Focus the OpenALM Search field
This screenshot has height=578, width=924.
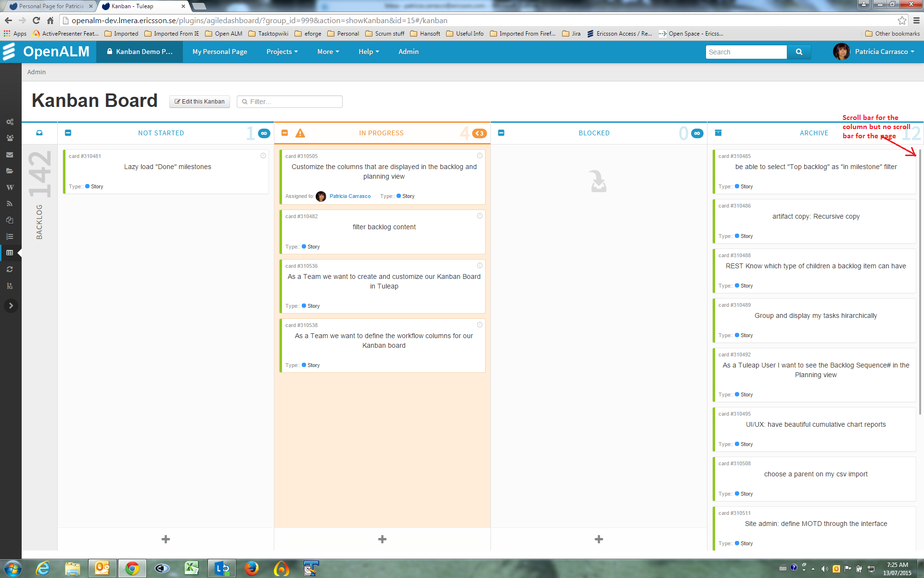[x=746, y=52]
